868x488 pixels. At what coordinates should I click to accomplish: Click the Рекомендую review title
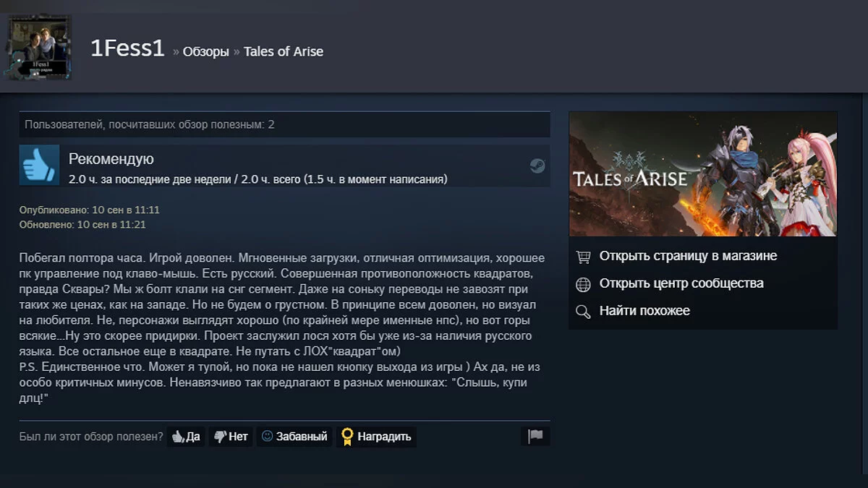click(x=111, y=159)
